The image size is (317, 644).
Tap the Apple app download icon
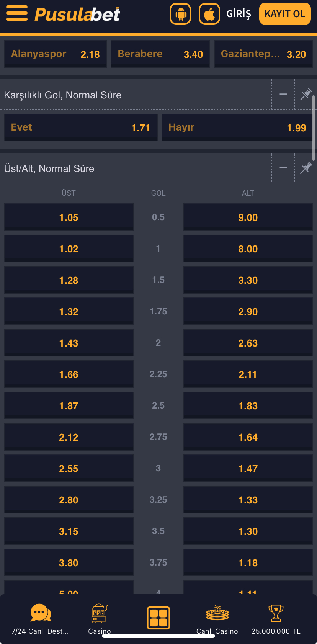[209, 14]
